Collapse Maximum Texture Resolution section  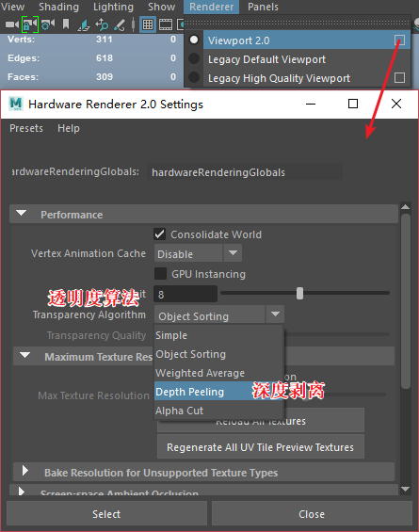pyautogui.click(x=24, y=355)
